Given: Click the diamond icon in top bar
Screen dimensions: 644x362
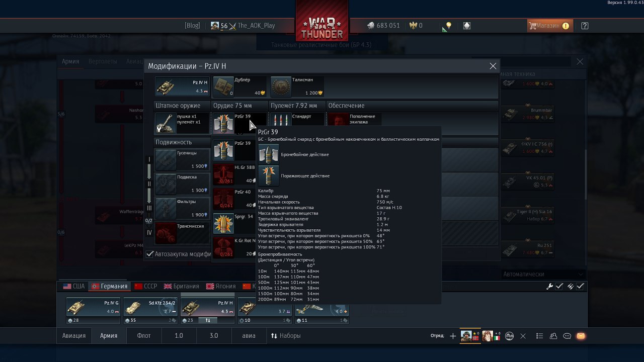Looking at the screenshot, I should click(467, 26).
